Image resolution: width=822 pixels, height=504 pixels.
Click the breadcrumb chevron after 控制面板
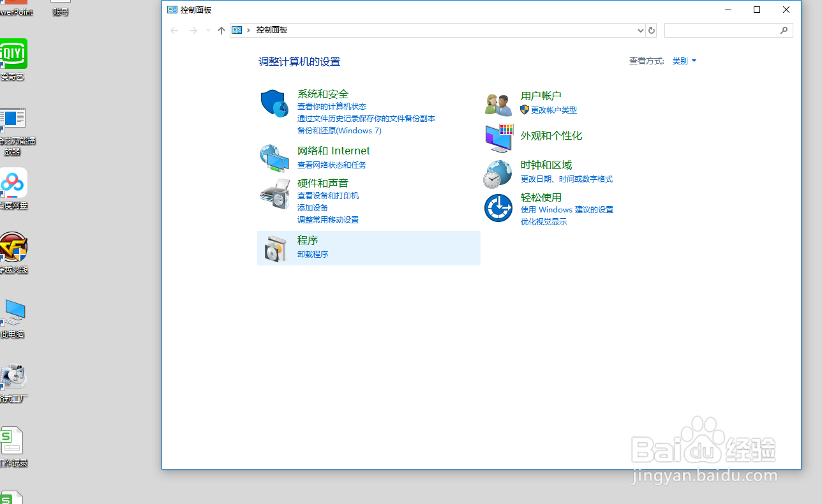coord(249,30)
